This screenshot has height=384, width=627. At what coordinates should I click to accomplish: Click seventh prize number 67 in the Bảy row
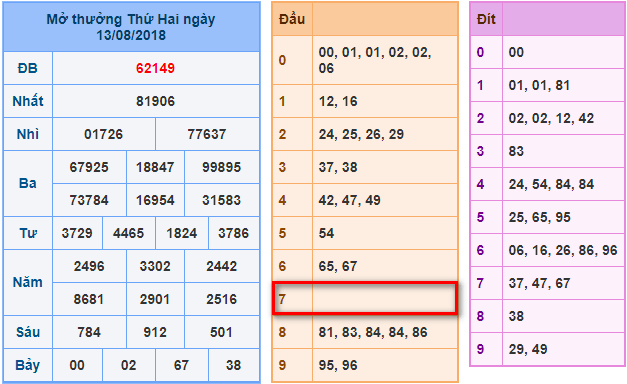[x=181, y=365]
